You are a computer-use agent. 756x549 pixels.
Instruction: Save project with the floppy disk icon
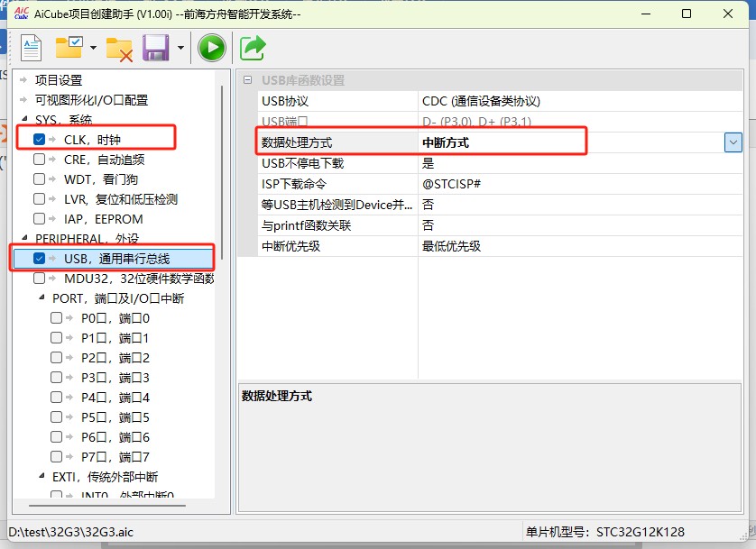156,48
